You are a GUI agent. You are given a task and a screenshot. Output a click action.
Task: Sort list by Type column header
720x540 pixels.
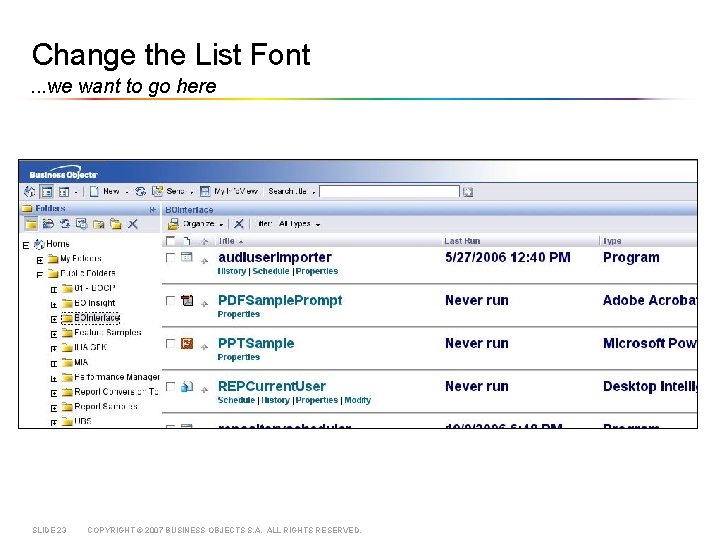pyautogui.click(x=612, y=241)
